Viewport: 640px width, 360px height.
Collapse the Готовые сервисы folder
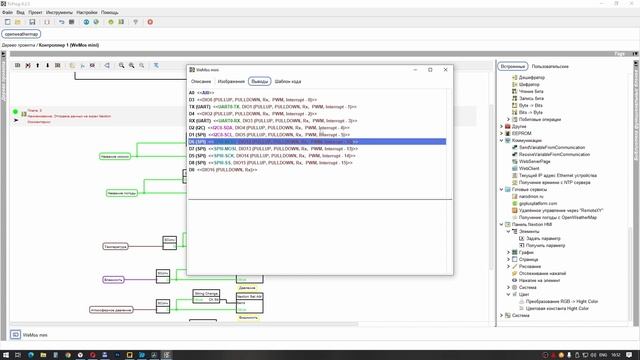click(502, 189)
